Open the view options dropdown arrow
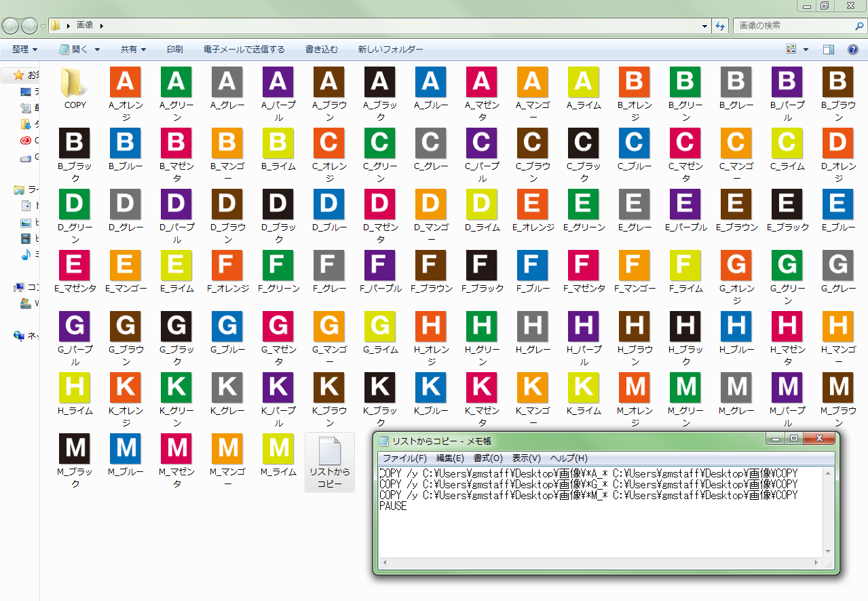Image resolution: width=868 pixels, height=601 pixels. pos(806,50)
